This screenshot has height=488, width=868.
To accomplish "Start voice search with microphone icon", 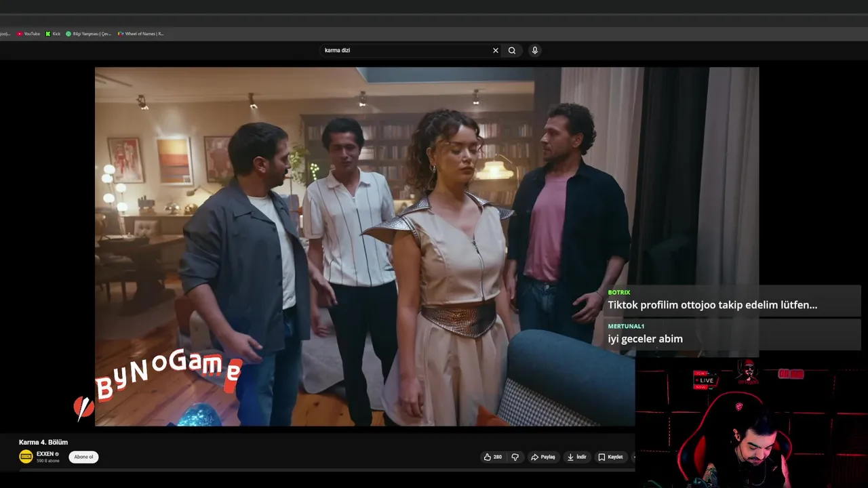I will tap(534, 50).
